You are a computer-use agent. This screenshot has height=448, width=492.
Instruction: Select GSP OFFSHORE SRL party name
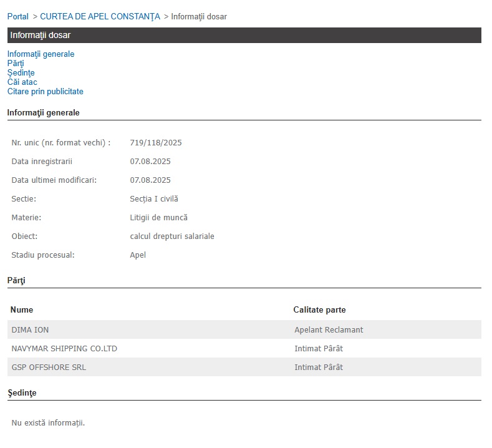click(x=49, y=368)
